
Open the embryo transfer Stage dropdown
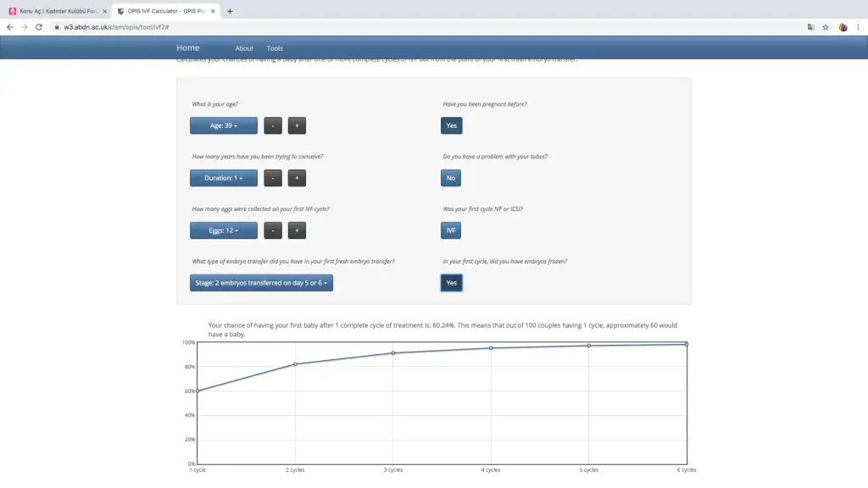pos(261,283)
